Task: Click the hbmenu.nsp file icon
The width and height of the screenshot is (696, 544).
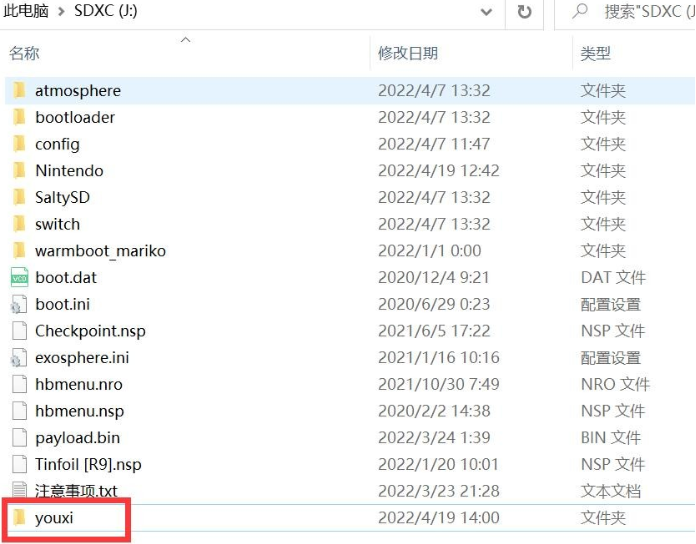Action: pyautogui.click(x=19, y=411)
